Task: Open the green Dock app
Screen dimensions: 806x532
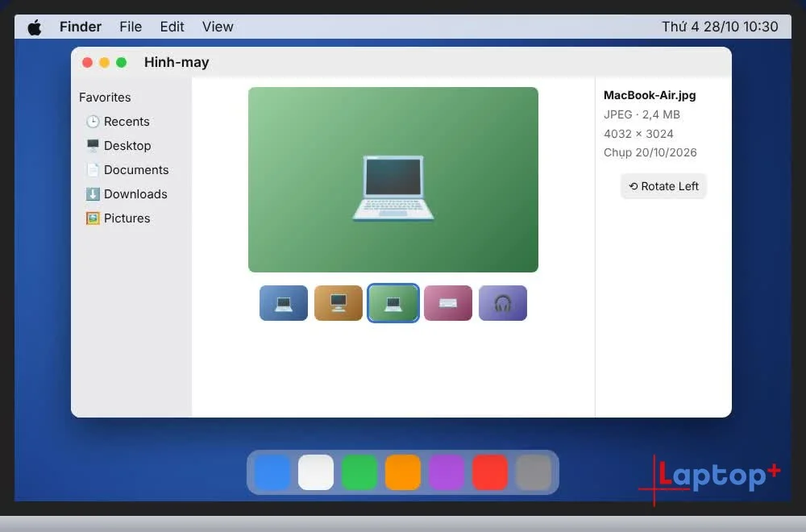Action: coord(359,472)
